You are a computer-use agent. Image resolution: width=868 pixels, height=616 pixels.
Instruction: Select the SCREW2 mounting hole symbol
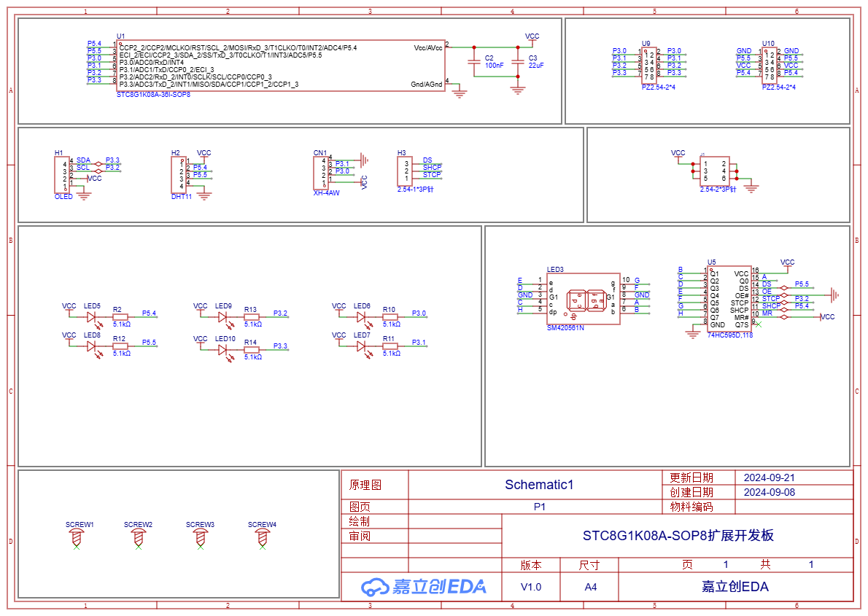pyautogui.click(x=139, y=539)
